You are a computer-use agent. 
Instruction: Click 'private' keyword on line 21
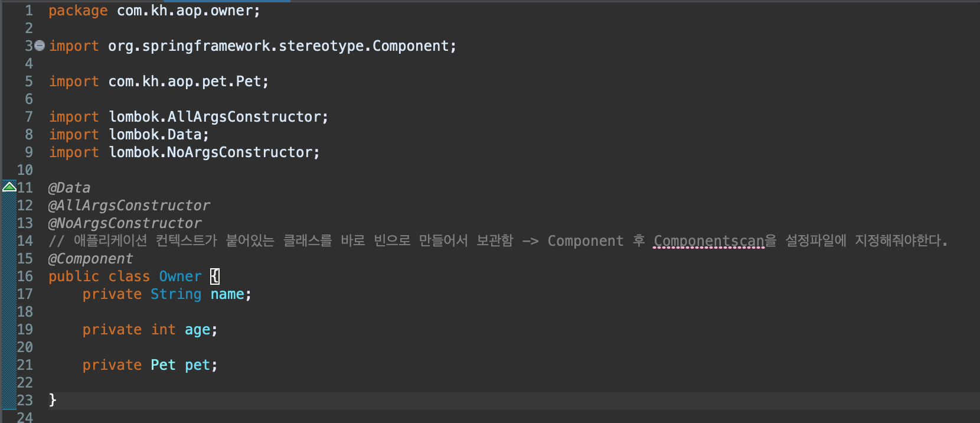112,365
